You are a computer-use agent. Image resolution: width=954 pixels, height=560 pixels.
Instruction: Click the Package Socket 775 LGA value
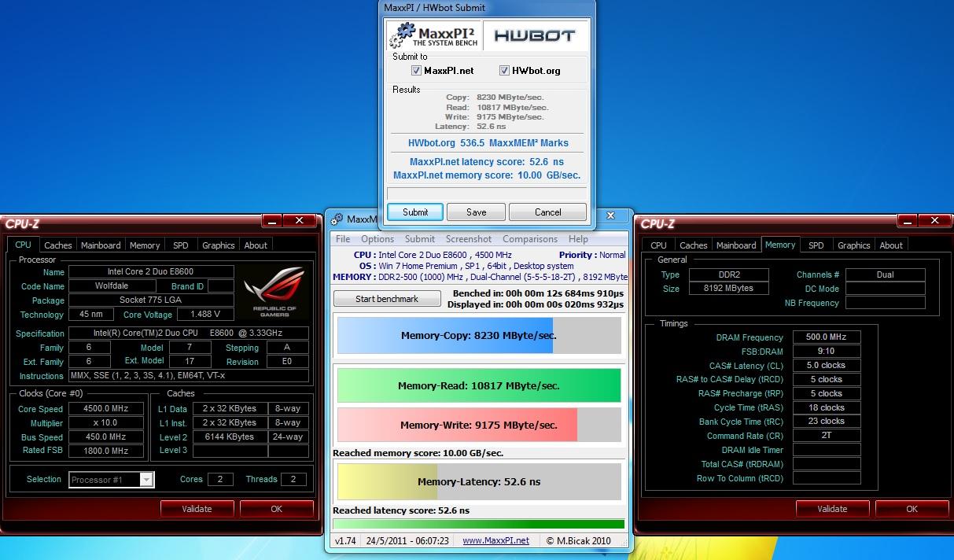tap(151, 300)
